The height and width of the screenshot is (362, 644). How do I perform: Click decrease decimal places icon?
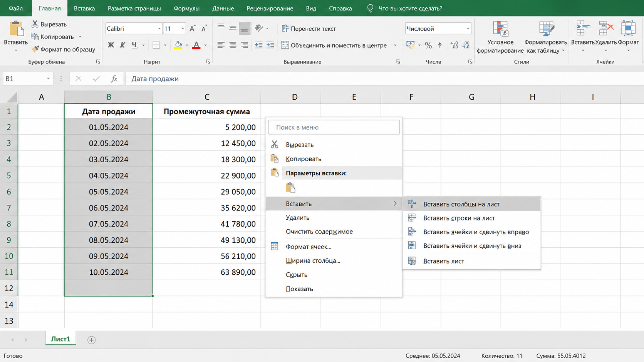466,45
